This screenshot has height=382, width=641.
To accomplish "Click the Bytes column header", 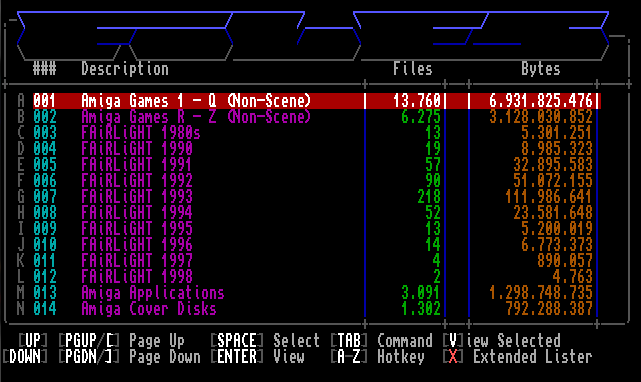I will [x=540, y=69].
